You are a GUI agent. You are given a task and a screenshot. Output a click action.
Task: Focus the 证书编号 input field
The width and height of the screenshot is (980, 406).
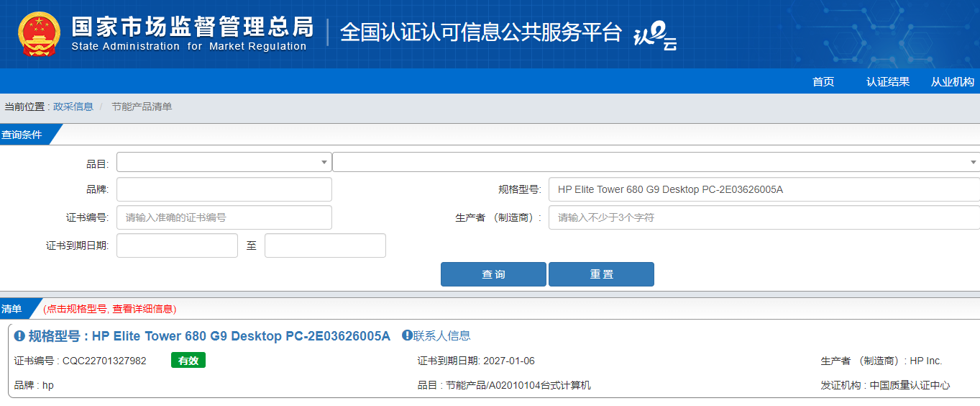tap(224, 217)
